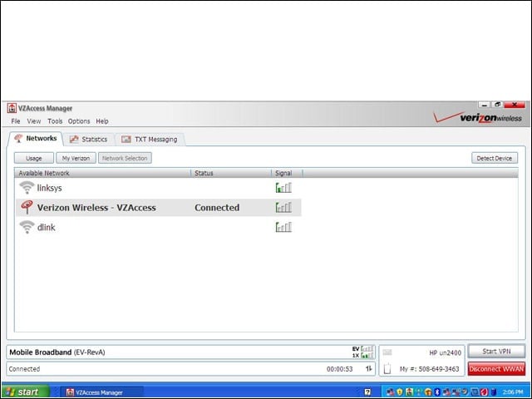Click the dlink Wi-Fi network icon

[x=27, y=227]
